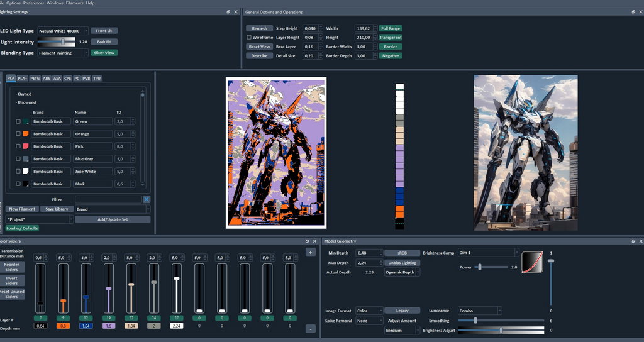Add a color slider with plus button
This screenshot has width=644, height=342.
tap(310, 253)
